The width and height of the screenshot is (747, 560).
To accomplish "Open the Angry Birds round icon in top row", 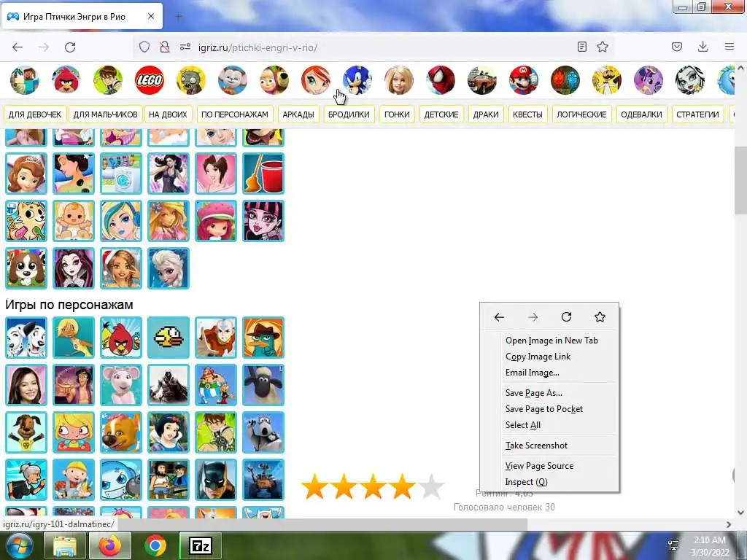I will pyautogui.click(x=66, y=80).
